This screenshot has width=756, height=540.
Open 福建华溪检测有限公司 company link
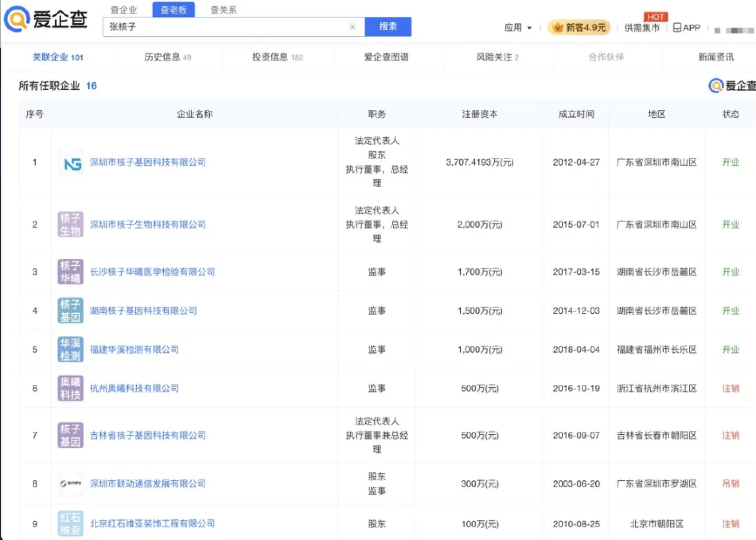pyautogui.click(x=134, y=349)
